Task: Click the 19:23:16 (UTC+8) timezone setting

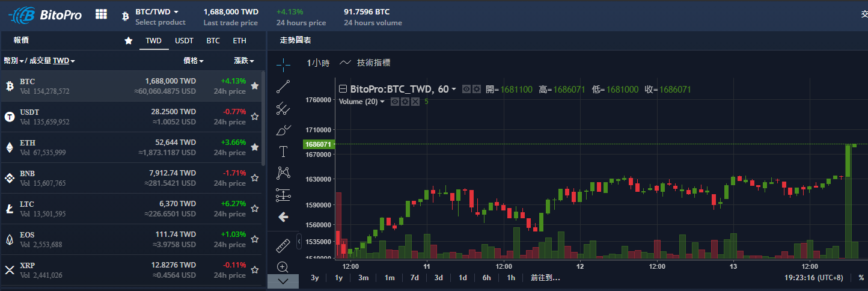Action: [815, 278]
